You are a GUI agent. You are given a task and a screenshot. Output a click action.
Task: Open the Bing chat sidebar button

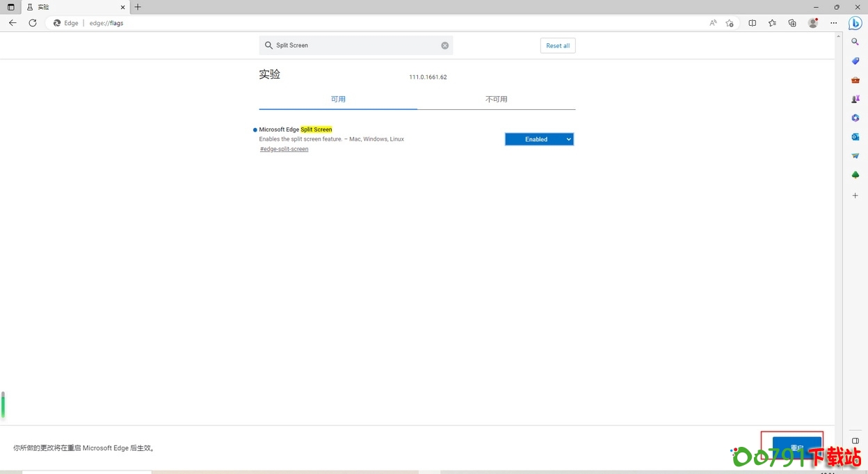tap(855, 23)
